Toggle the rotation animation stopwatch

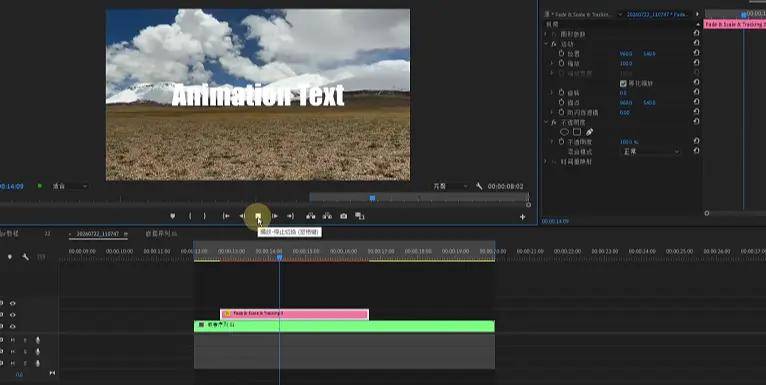coord(561,92)
